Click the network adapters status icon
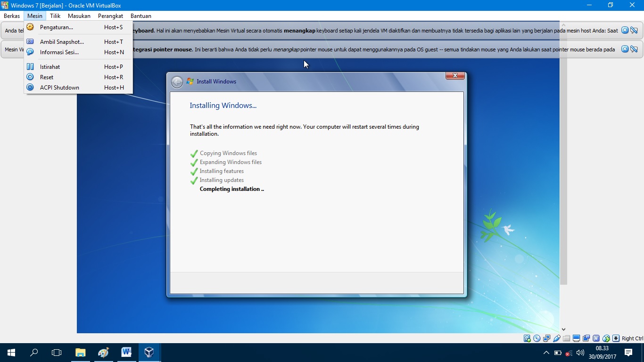This screenshot has width=644, height=362. click(x=546, y=338)
